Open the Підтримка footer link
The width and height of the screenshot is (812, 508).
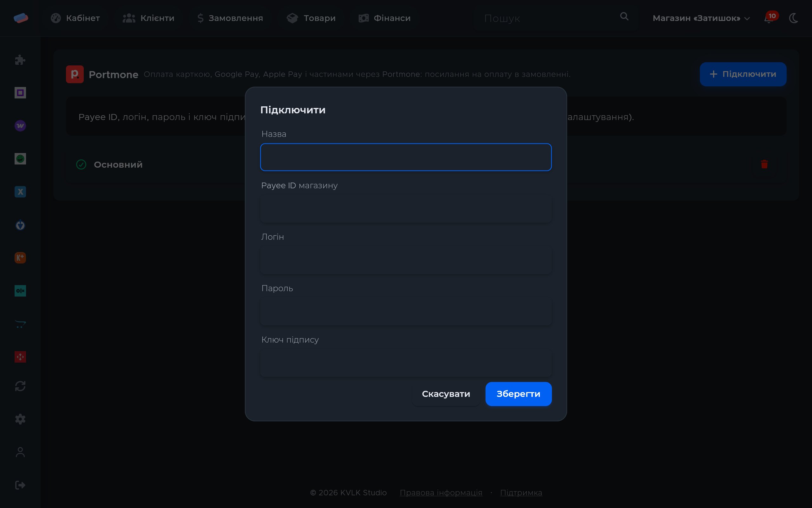coord(521,492)
